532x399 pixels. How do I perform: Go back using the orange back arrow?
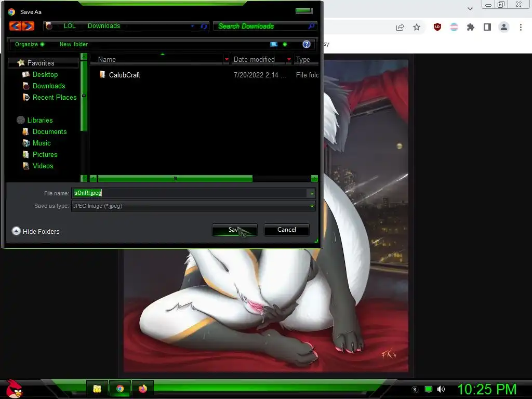coord(15,26)
